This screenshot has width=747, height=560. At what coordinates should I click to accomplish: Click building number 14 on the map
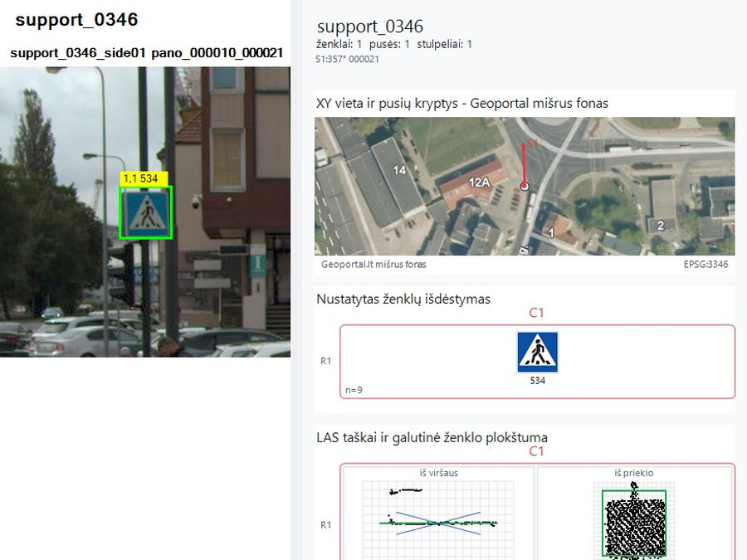pyautogui.click(x=399, y=170)
